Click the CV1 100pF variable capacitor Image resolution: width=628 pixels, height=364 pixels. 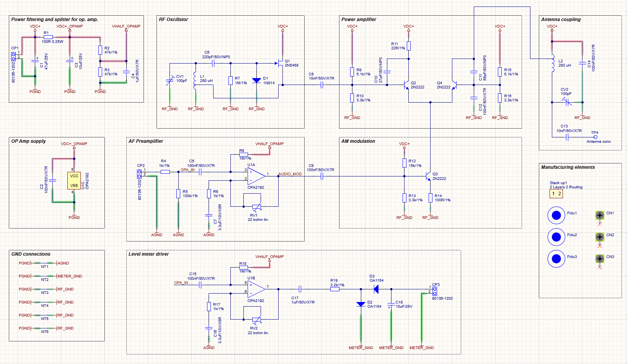[170, 81]
